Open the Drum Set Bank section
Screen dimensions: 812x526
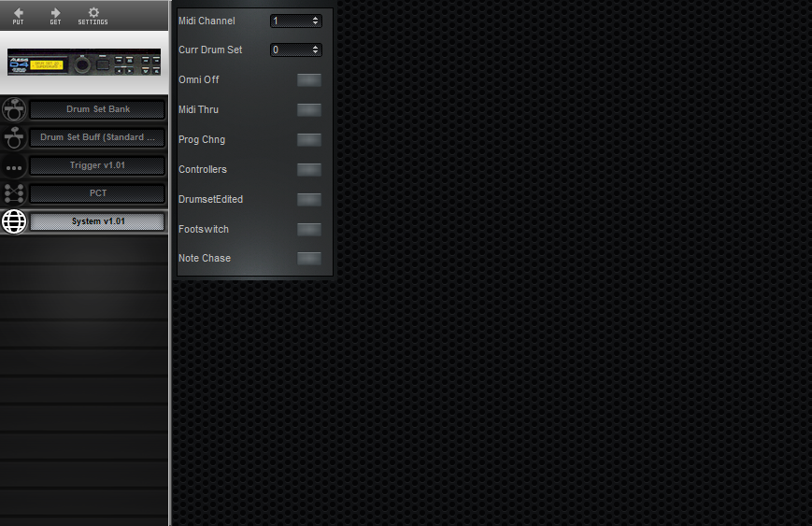click(98, 109)
